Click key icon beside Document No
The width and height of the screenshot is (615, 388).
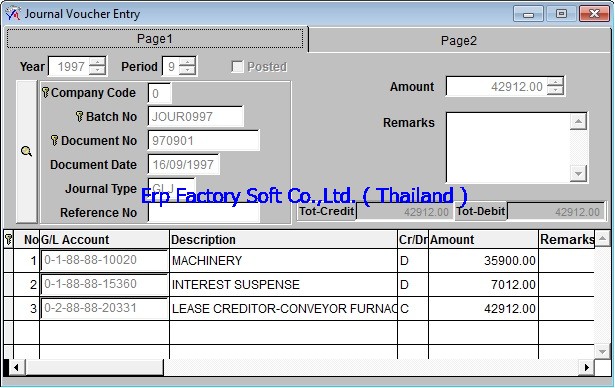(55, 140)
